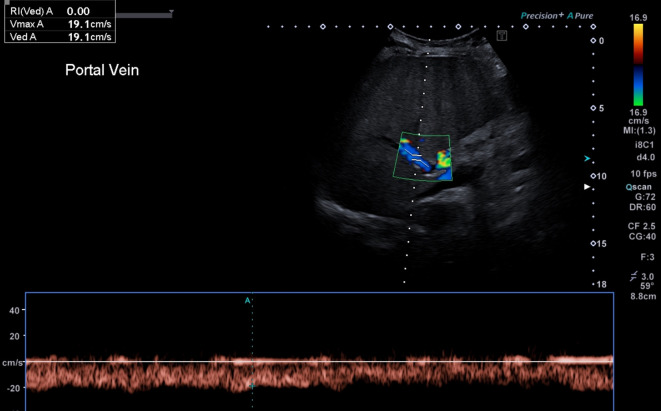Click the '10 fps' frame rate value
The width and height of the screenshot is (661, 411).
click(643, 174)
